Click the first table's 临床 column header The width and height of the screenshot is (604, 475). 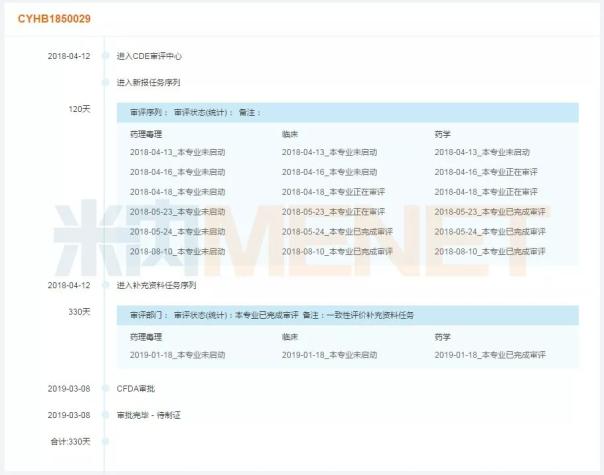[291, 133]
